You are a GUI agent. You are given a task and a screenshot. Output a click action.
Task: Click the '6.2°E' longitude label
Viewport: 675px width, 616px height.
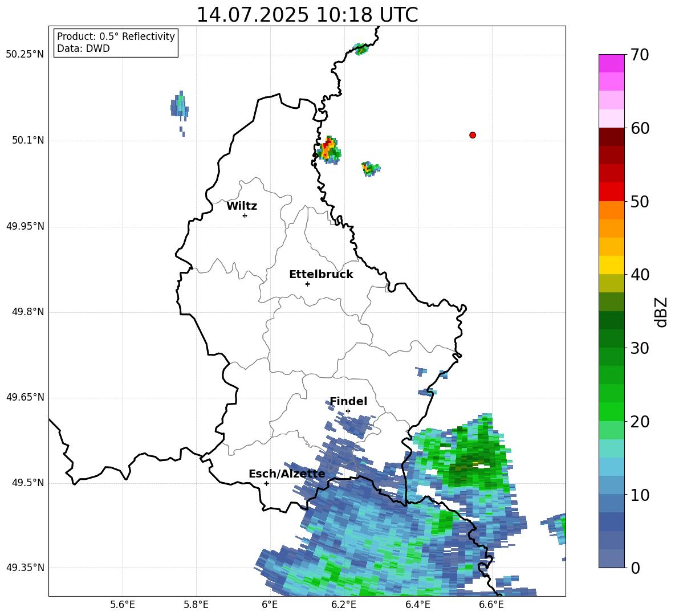click(344, 605)
